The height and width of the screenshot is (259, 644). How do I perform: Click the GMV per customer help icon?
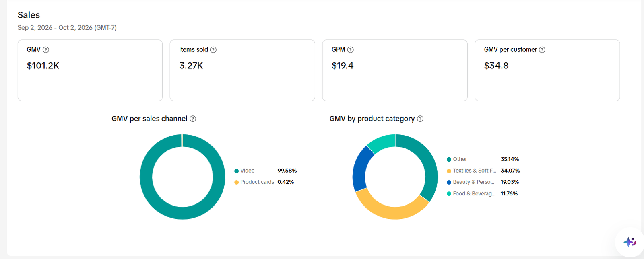pyautogui.click(x=542, y=50)
